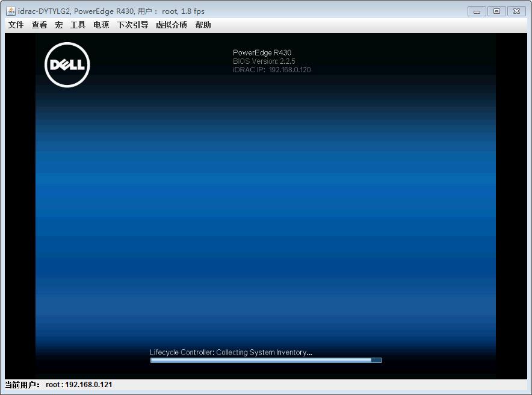Click the minimize window button
Viewport: 532px width, 395px height.
pos(476,11)
